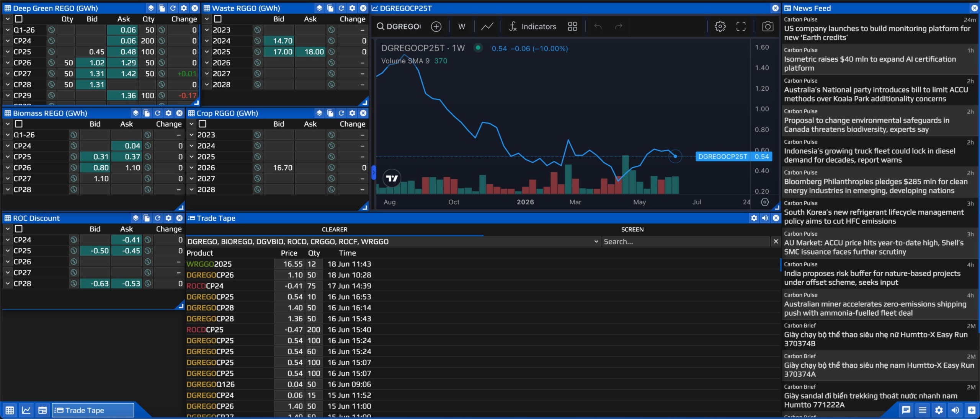Change chart line style
The width and height of the screenshot is (980, 419).
(487, 26)
